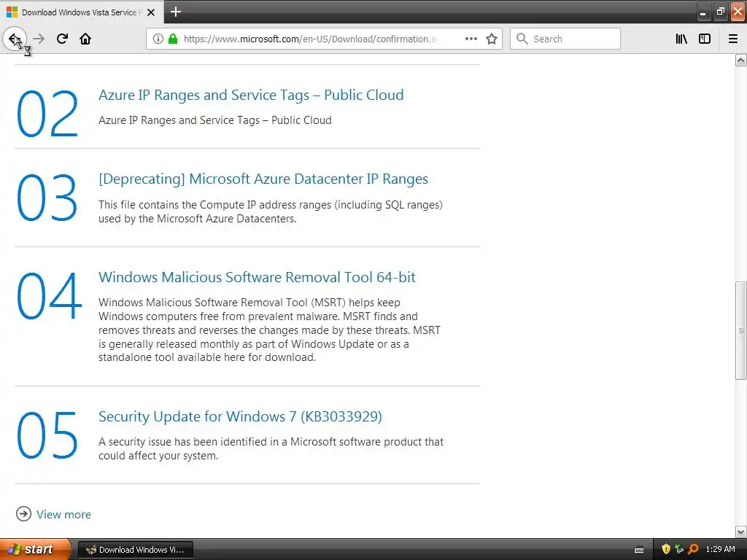Go back to the previous page
This screenshot has width=747, height=560.
tap(15, 39)
